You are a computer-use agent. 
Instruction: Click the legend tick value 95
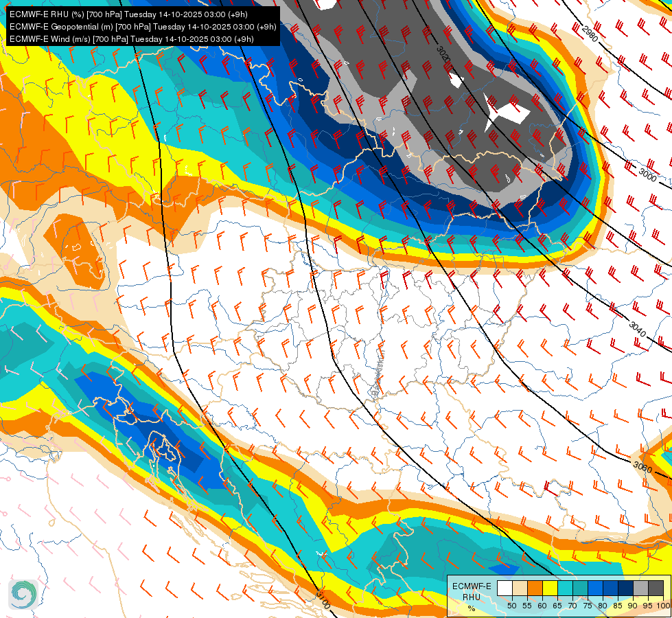pyautogui.click(x=648, y=606)
